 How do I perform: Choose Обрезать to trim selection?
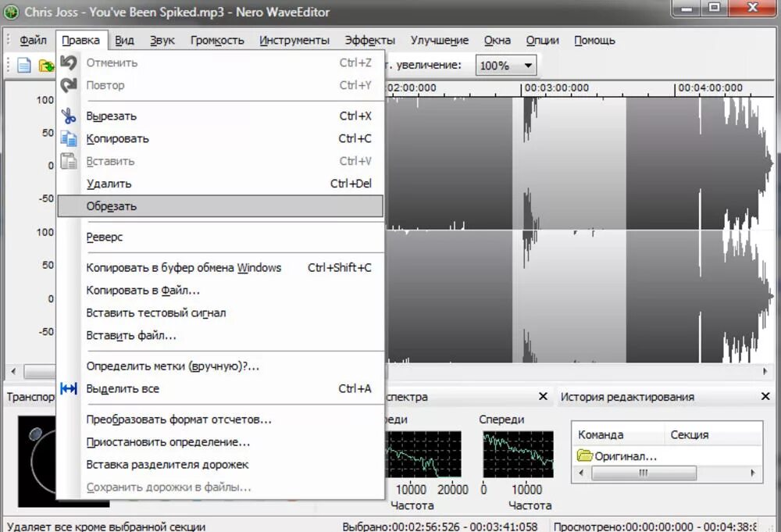point(220,206)
